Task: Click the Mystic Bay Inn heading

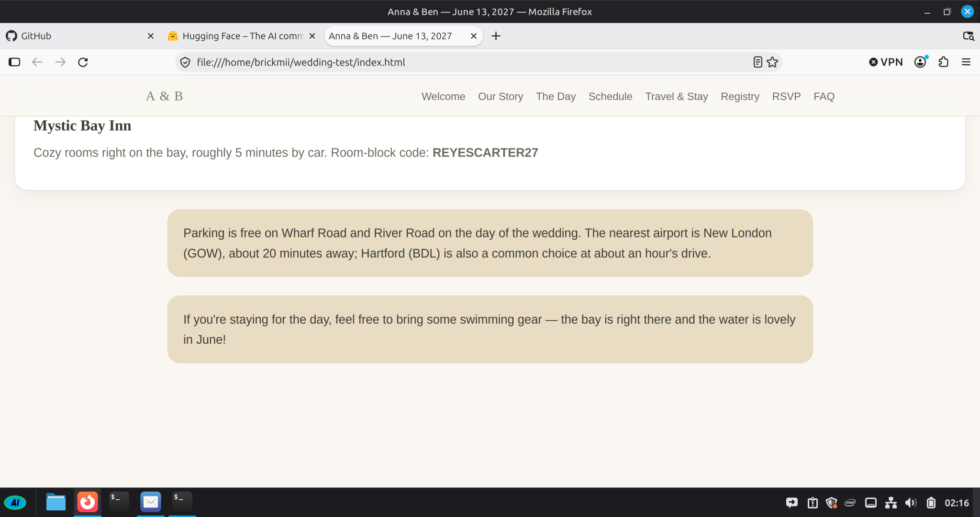Action: 82,125
